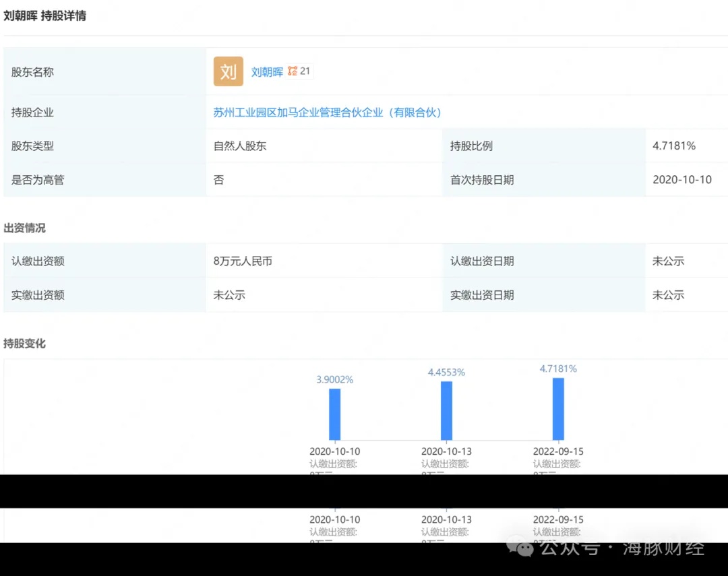Click the 出资情况 section heading
This screenshot has width=728, height=576.
point(25,228)
